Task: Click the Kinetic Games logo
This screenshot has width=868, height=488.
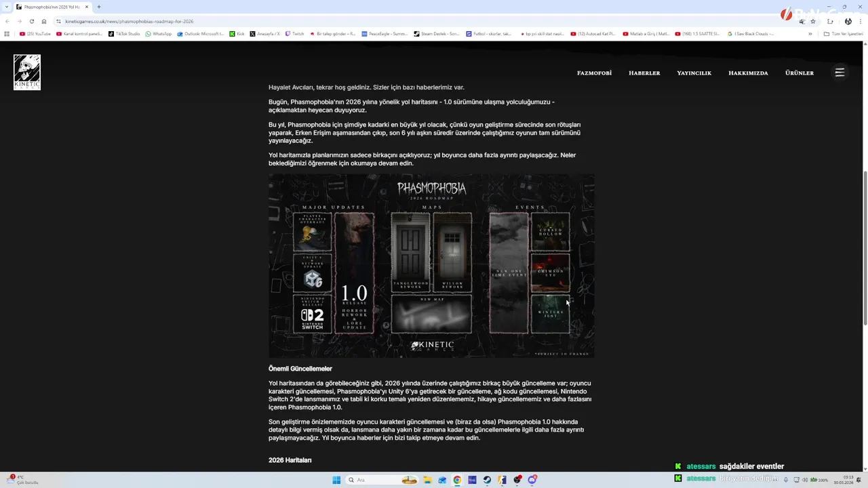Action: coord(27,72)
